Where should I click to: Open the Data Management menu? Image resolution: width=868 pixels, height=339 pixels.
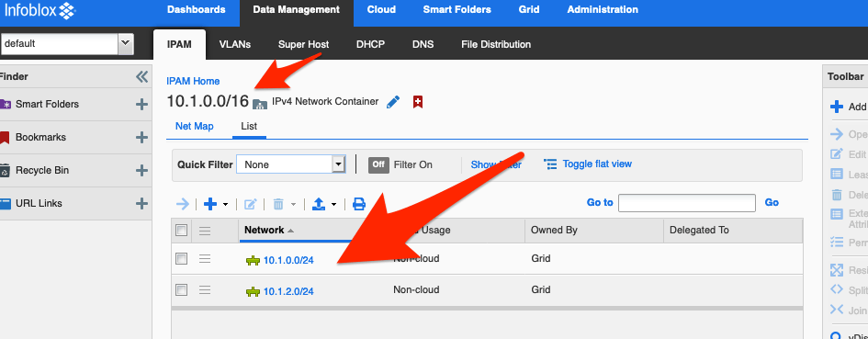click(296, 9)
